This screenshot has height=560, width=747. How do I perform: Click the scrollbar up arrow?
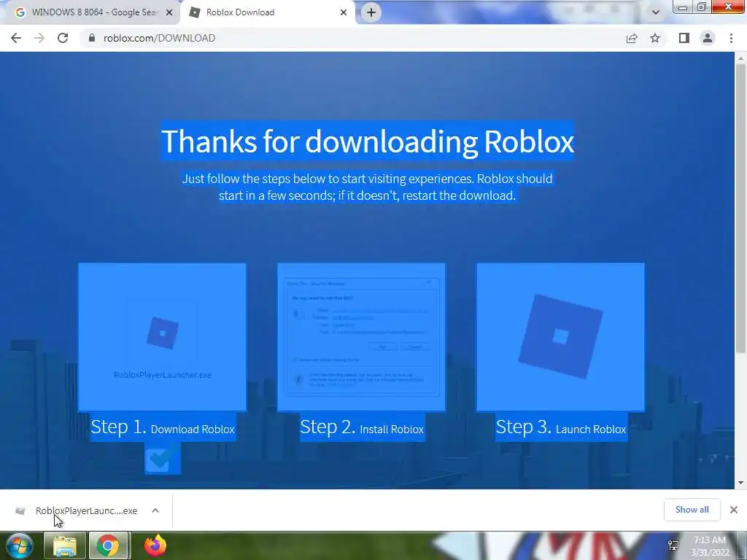[x=740, y=58]
